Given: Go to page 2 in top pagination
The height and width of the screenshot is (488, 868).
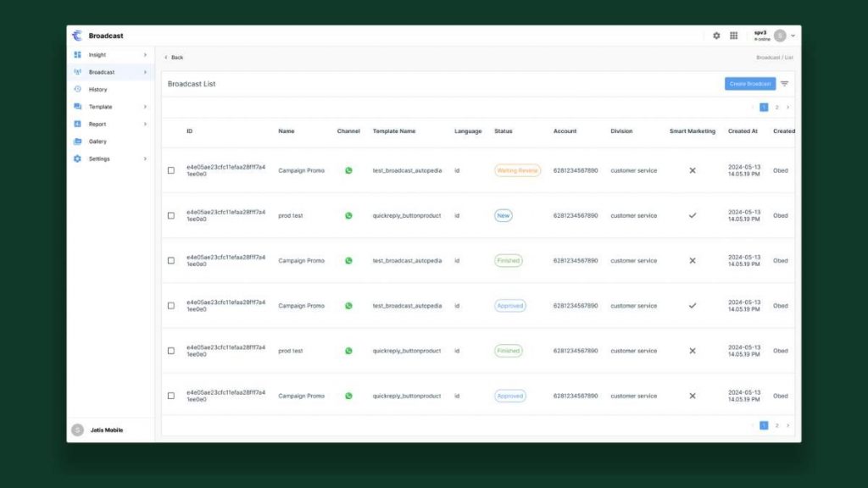Looking at the screenshot, I should click(x=776, y=108).
